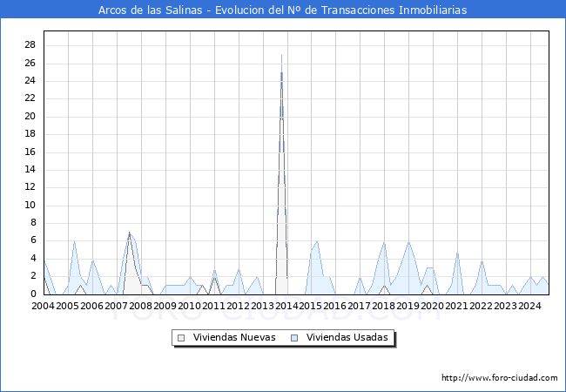Click the tall 2014 peak at 27
This screenshot has height=392, width=566.
[281, 56]
